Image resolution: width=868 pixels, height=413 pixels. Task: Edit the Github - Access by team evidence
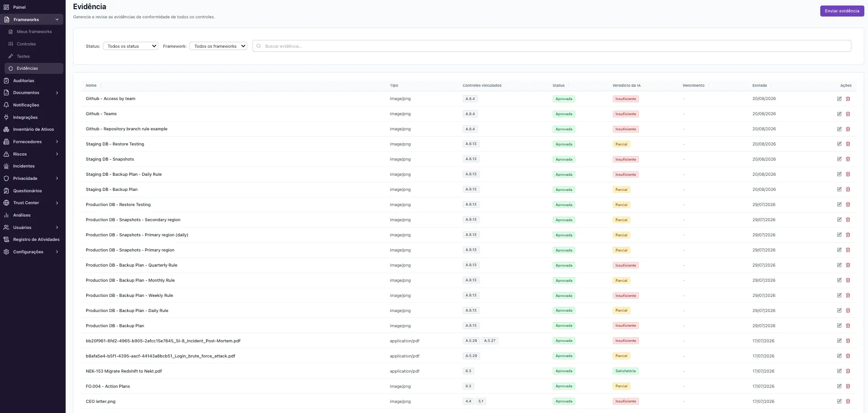tap(839, 99)
